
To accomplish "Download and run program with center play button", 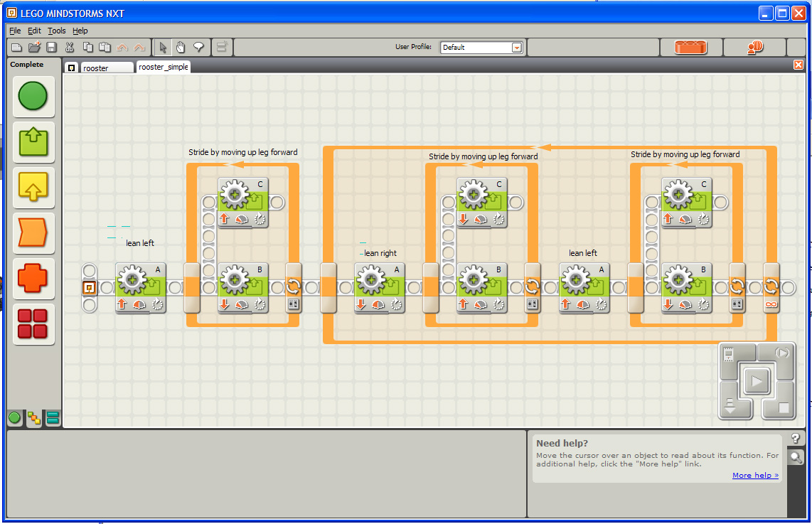I will [757, 382].
